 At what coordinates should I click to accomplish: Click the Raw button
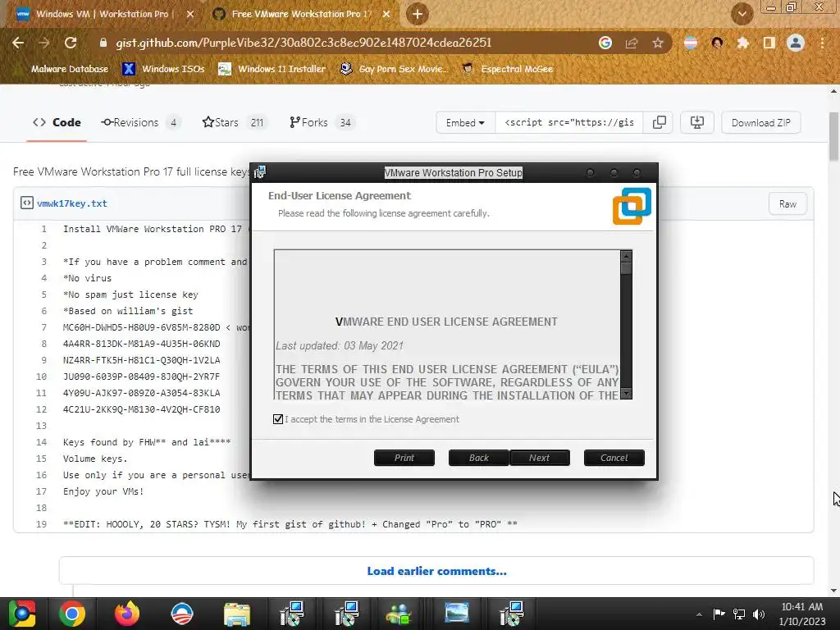(x=787, y=203)
